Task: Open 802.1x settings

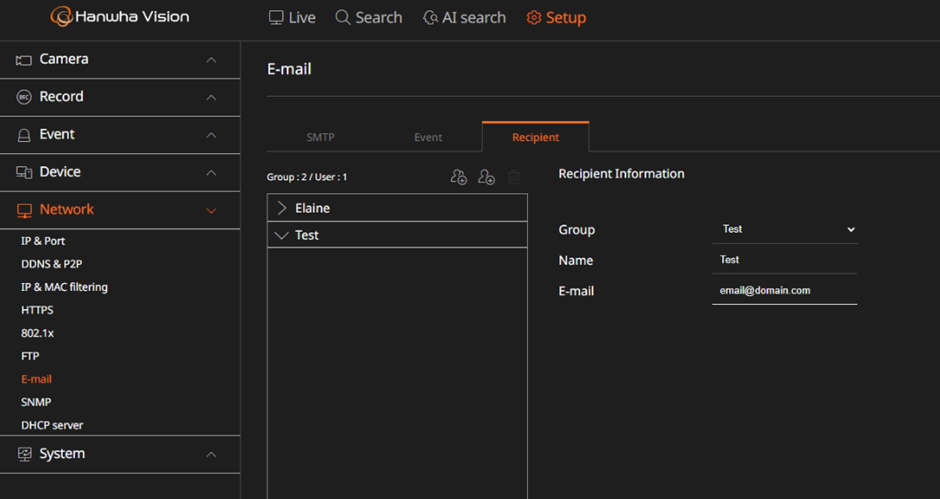Action: (x=37, y=333)
